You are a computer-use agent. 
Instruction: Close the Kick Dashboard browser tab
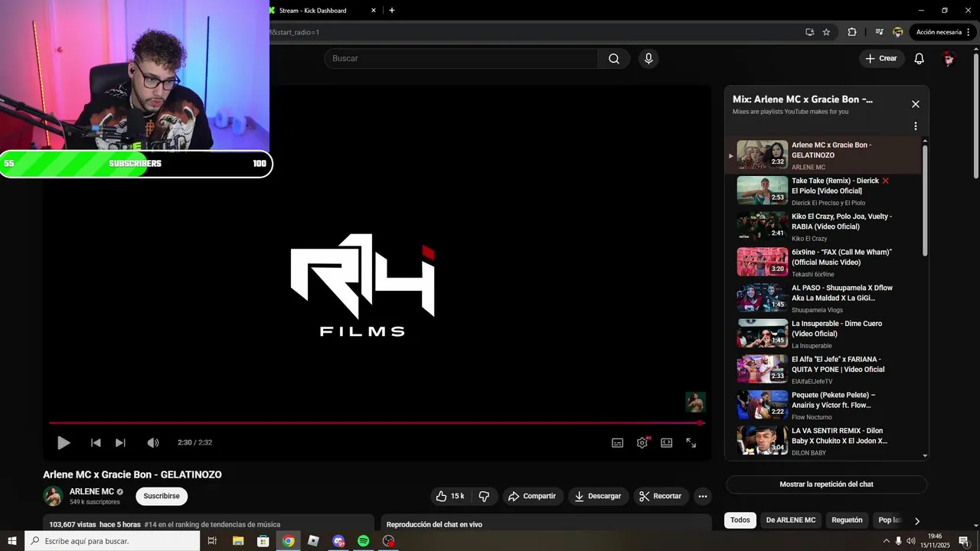374,11
